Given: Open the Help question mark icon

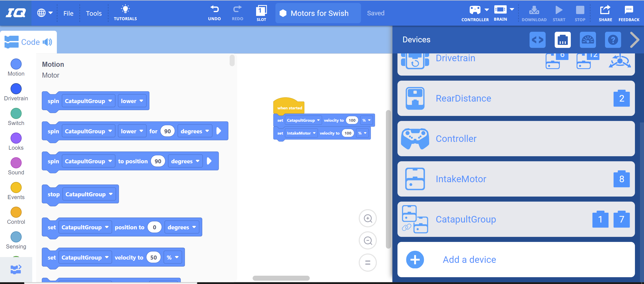Looking at the screenshot, I should tap(613, 40).
